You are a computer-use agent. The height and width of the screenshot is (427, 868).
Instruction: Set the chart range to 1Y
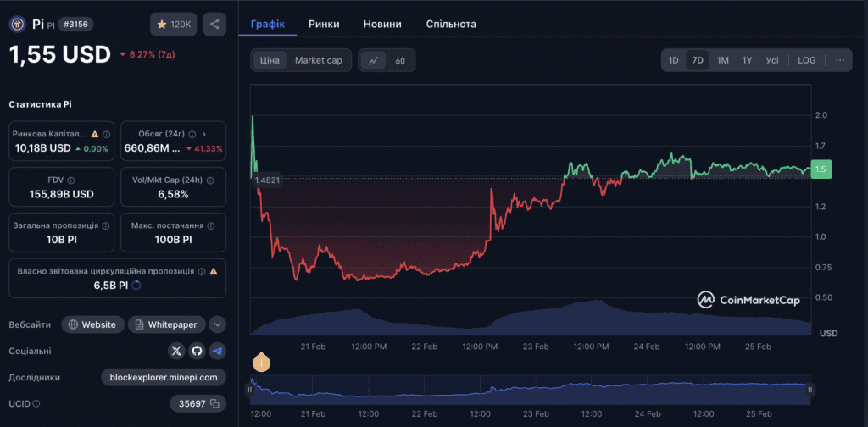[748, 60]
